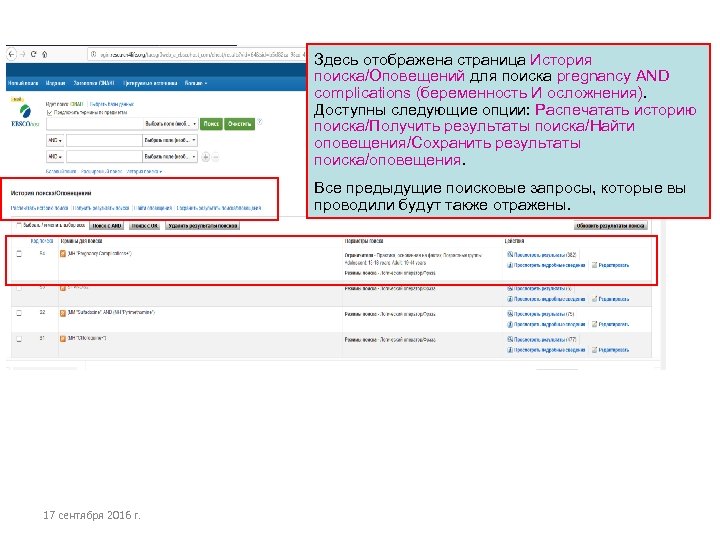Open the browser home icon
The width and height of the screenshot is (720, 540).
pyautogui.click(x=45, y=54)
